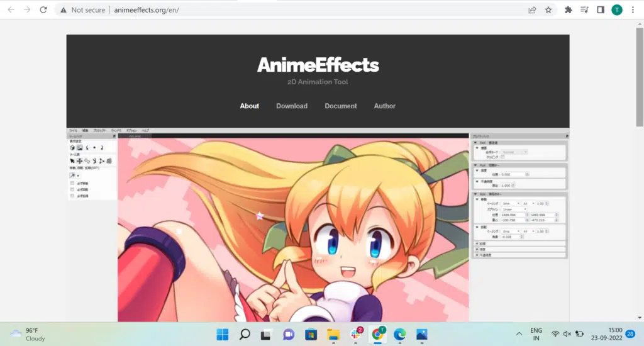
Task: Go forward to the next page
Action: click(27, 10)
